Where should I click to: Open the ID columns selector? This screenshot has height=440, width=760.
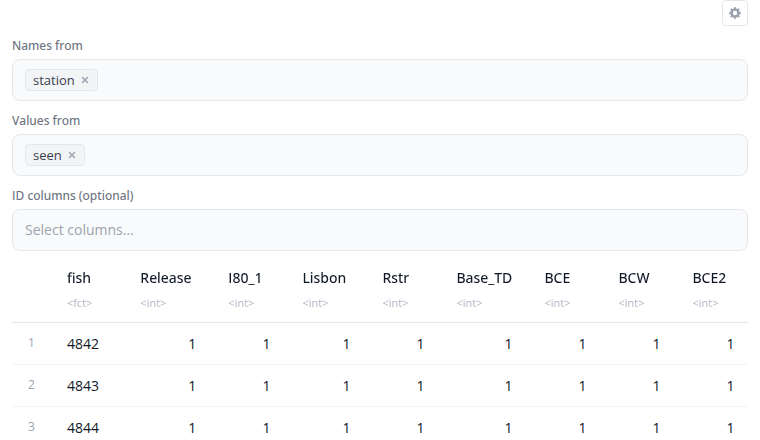point(380,230)
